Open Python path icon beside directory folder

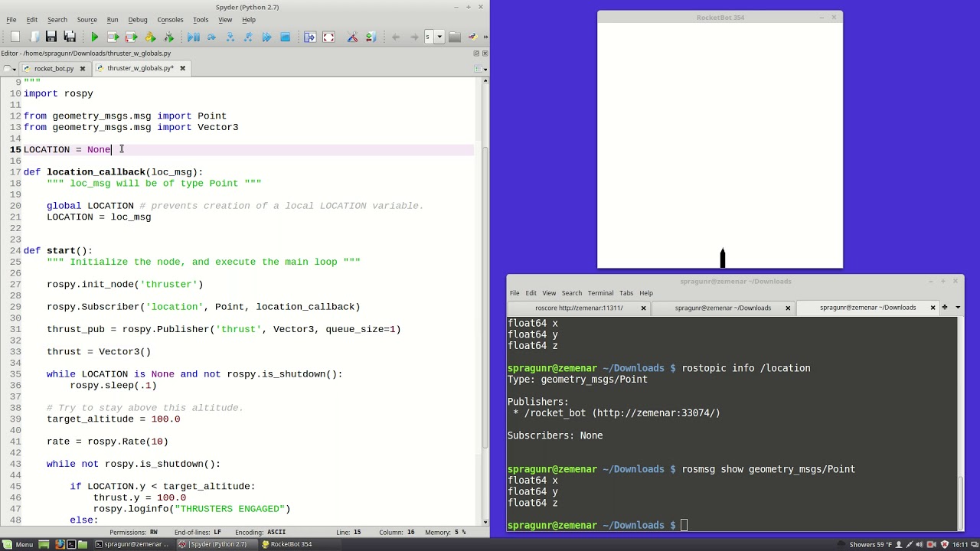(472, 37)
